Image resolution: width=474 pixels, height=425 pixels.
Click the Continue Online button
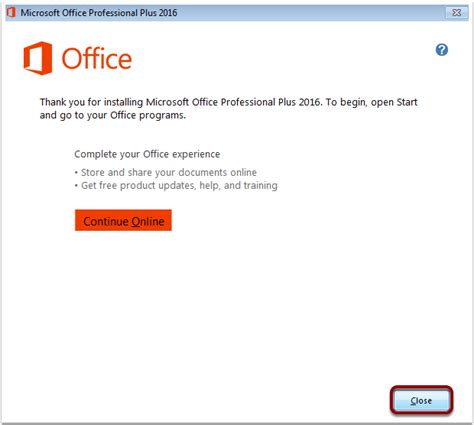pos(123,220)
